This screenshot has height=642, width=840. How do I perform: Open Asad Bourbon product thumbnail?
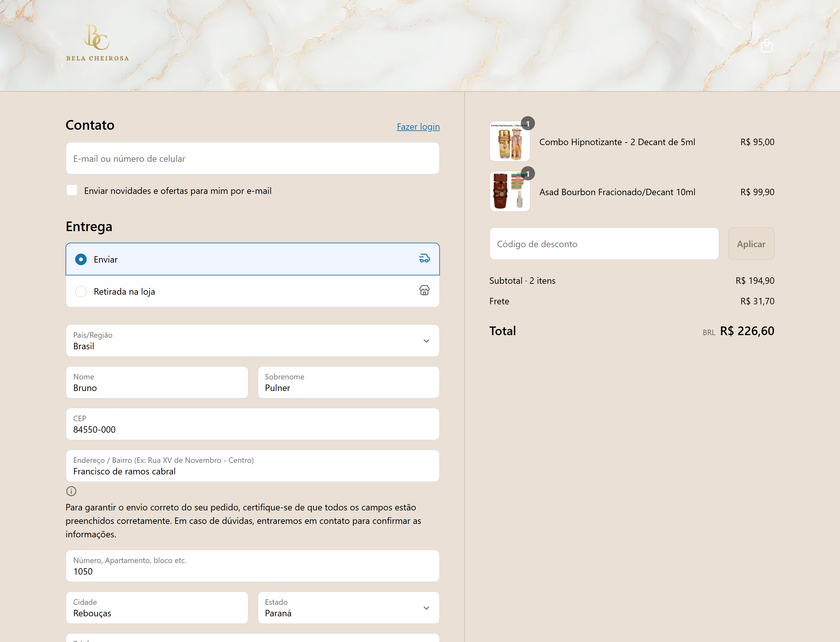coord(510,192)
